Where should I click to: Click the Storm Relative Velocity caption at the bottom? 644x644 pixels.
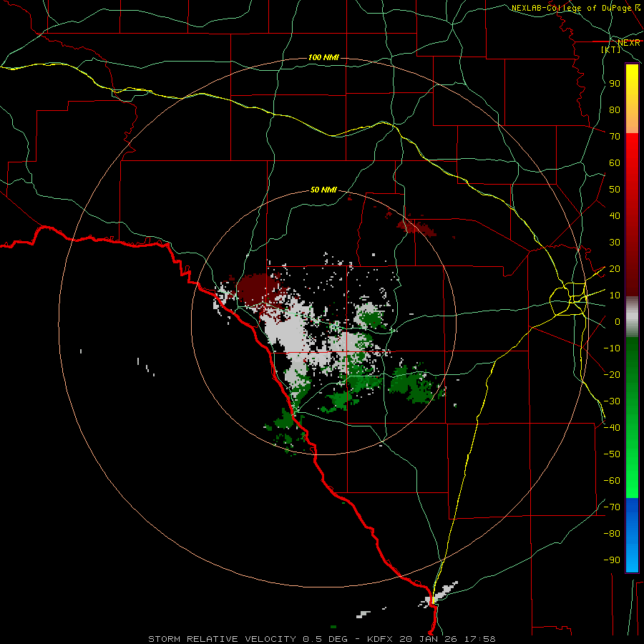(x=321, y=639)
